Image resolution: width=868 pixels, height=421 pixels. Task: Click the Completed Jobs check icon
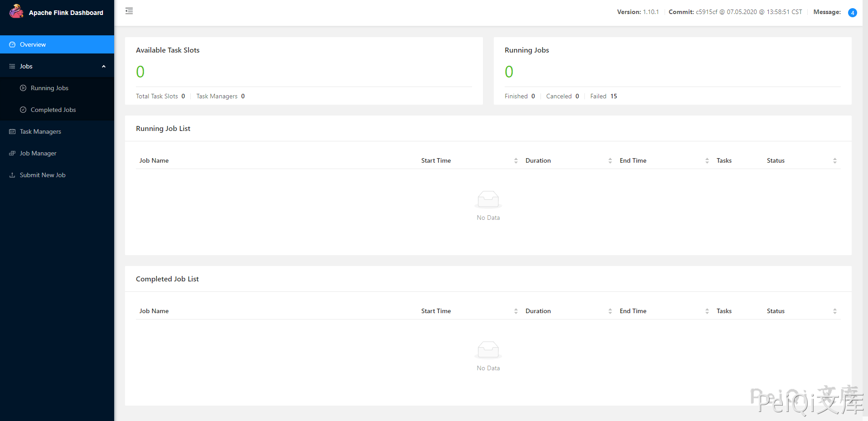[x=23, y=110]
